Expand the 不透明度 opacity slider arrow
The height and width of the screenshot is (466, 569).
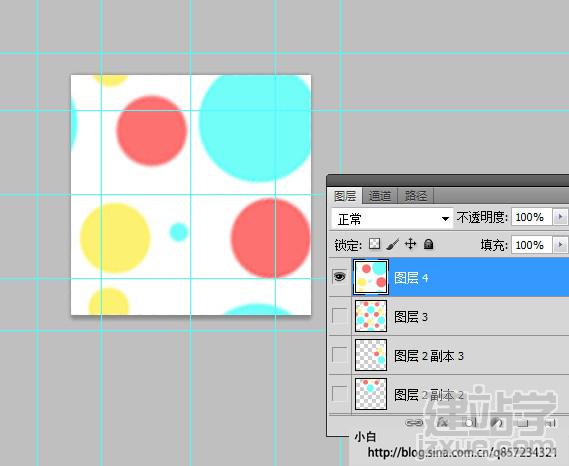(x=560, y=217)
